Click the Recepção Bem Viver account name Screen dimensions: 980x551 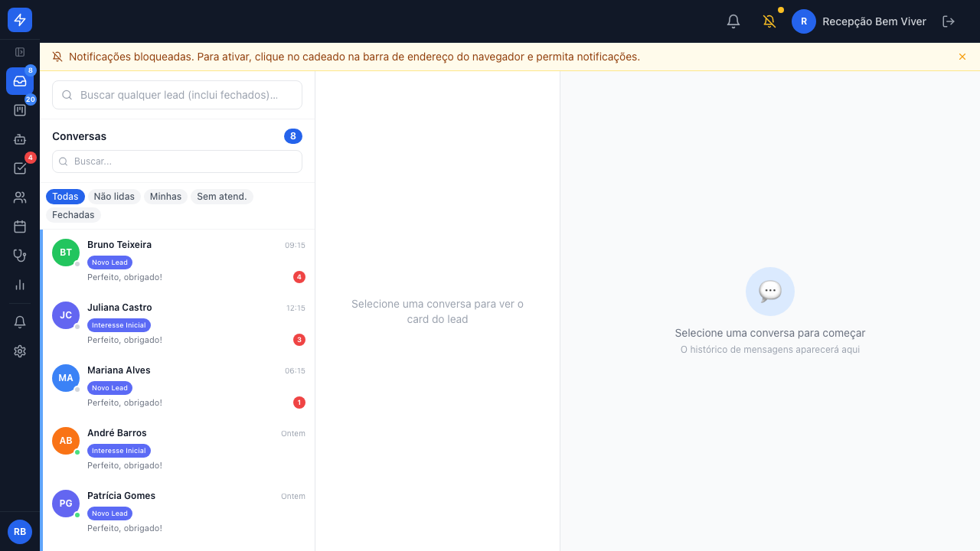click(874, 21)
